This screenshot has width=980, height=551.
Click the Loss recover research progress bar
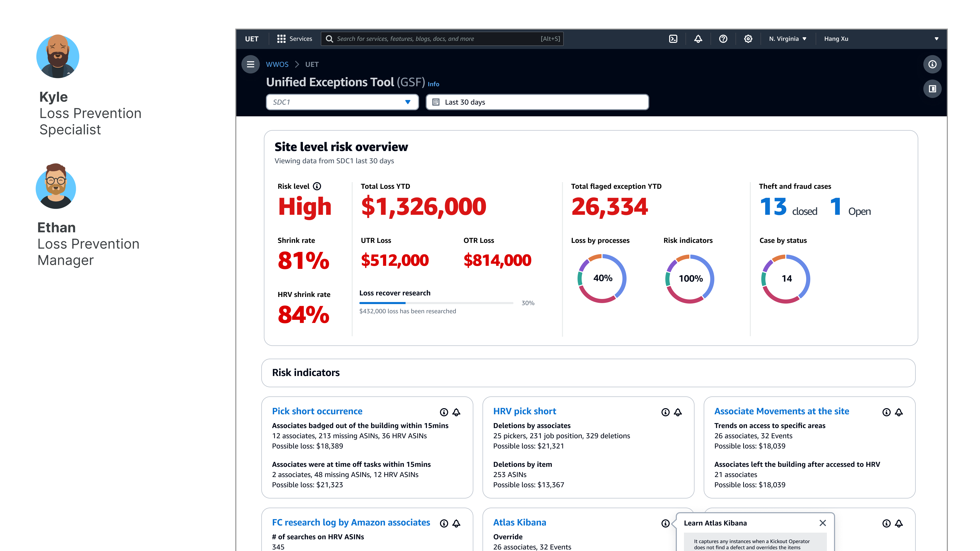coord(436,303)
